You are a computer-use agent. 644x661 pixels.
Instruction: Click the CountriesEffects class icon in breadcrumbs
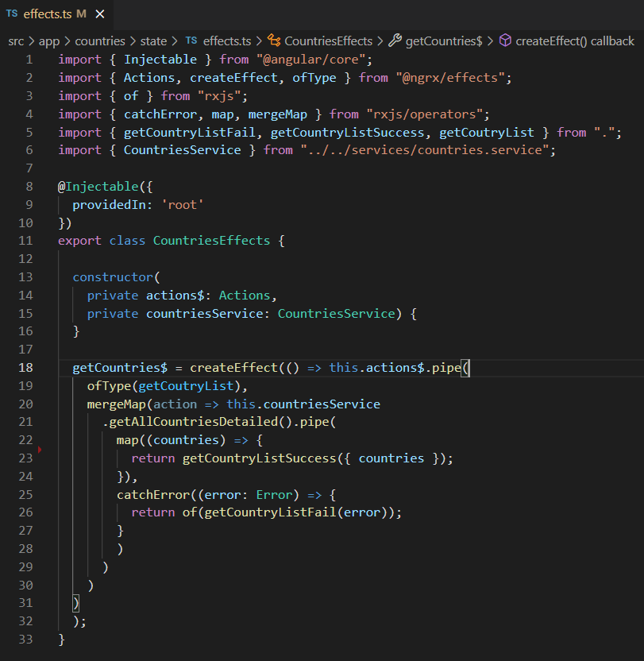274,41
